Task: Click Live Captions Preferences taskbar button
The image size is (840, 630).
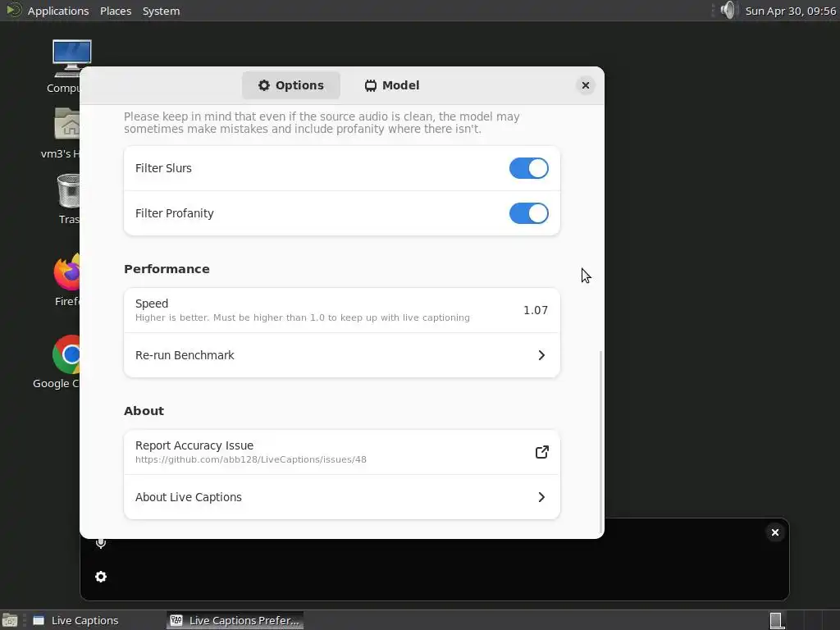Action: (x=235, y=620)
